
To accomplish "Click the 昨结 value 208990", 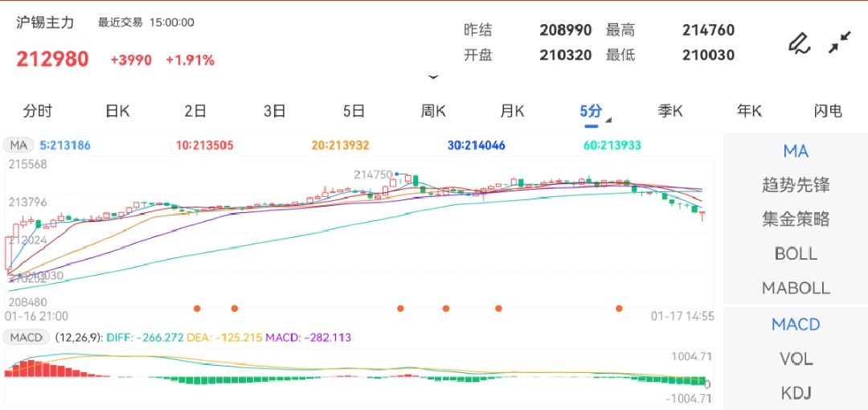I will point(565,30).
